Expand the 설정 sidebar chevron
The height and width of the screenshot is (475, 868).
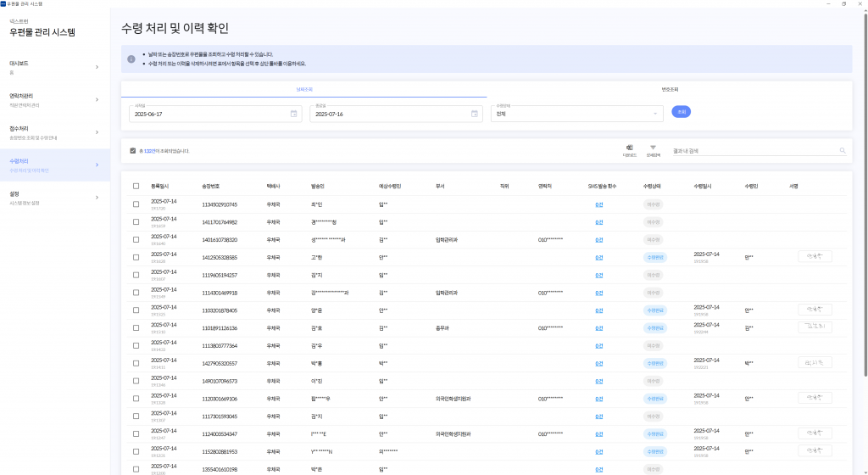[x=97, y=198]
